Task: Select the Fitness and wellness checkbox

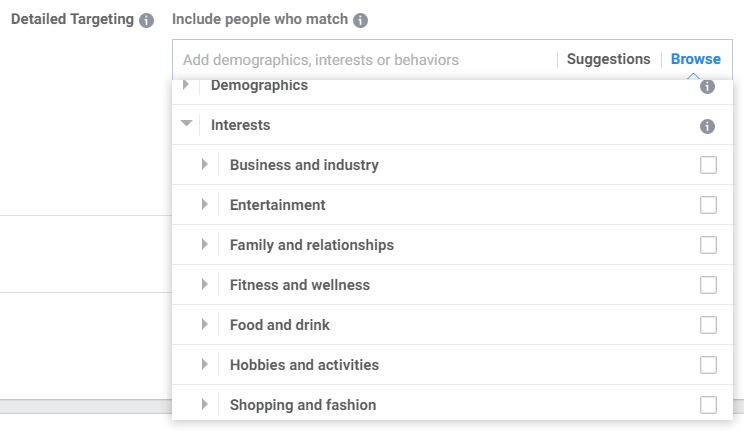Action: (x=708, y=285)
